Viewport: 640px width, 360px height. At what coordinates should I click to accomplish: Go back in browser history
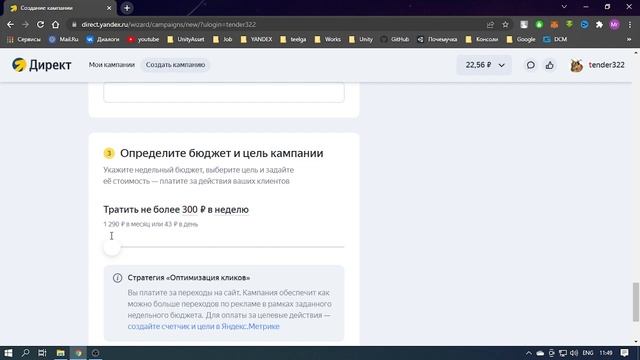coord(10,24)
